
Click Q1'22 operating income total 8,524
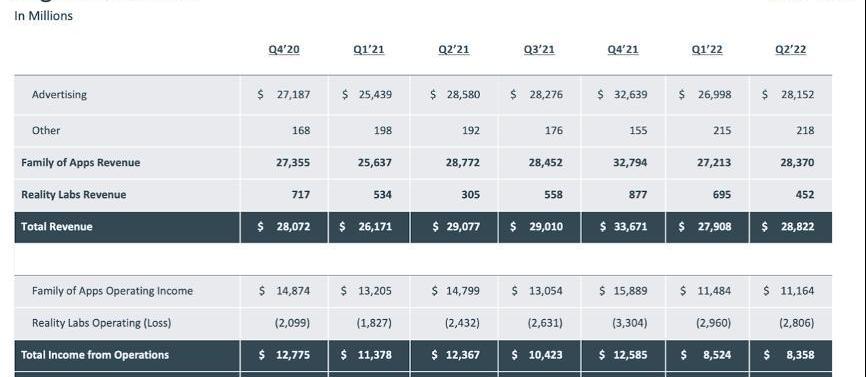714,354
